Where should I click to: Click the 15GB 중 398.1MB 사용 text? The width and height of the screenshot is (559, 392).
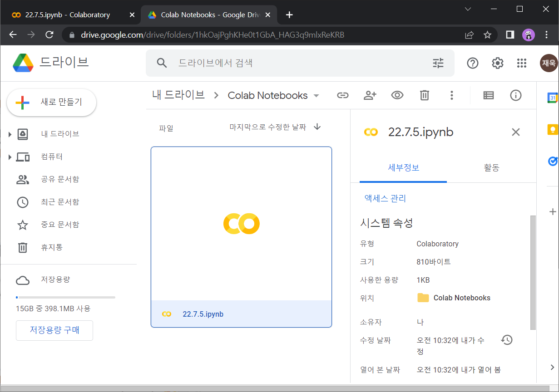[x=53, y=309]
